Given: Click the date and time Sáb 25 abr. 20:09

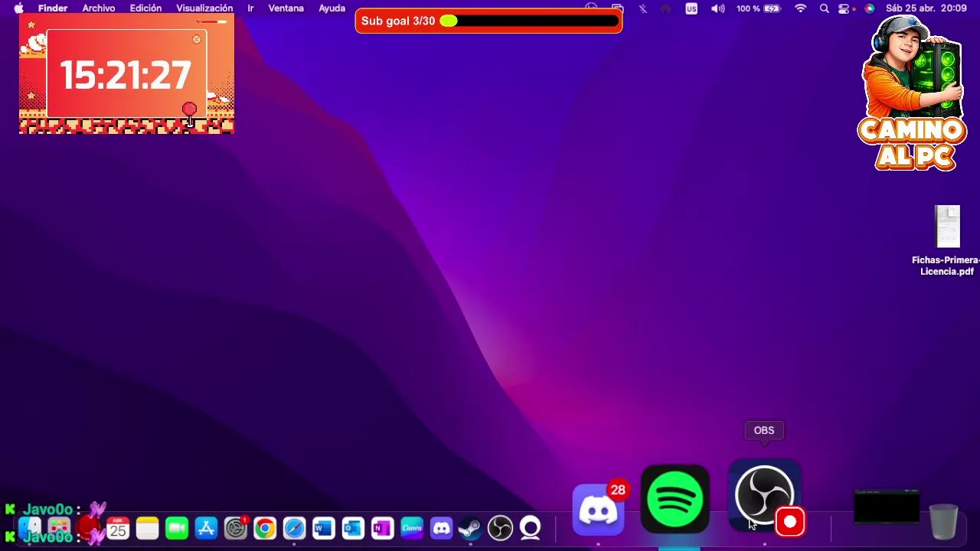Looking at the screenshot, I should tap(926, 8).
